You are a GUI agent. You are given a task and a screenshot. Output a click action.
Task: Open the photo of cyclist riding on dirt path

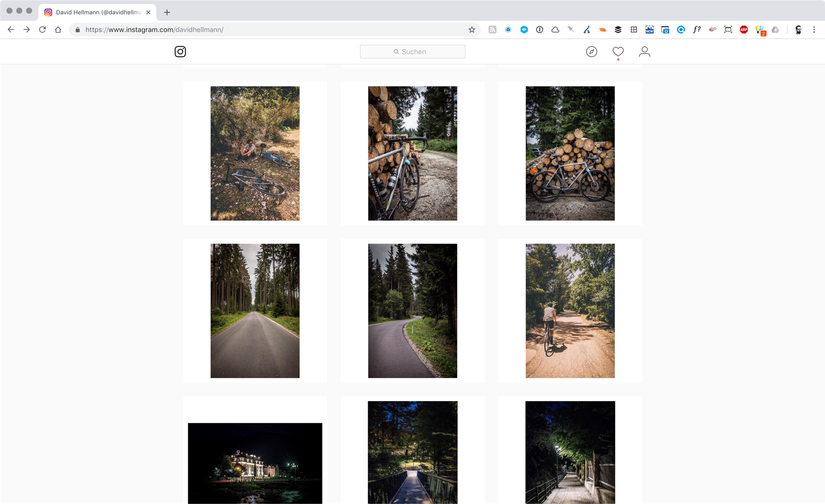click(x=570, y=311)
